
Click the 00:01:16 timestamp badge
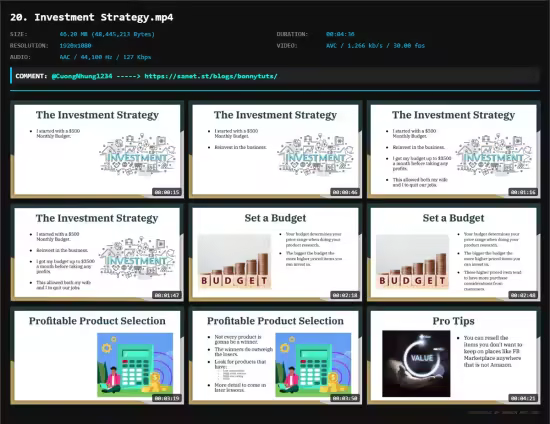pyautogui.click(x=523, y=192)
